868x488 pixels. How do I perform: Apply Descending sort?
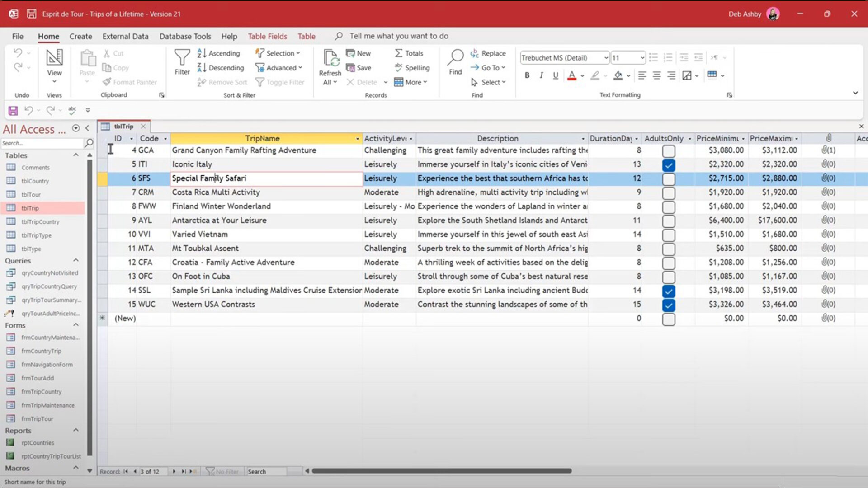(221, 68)
